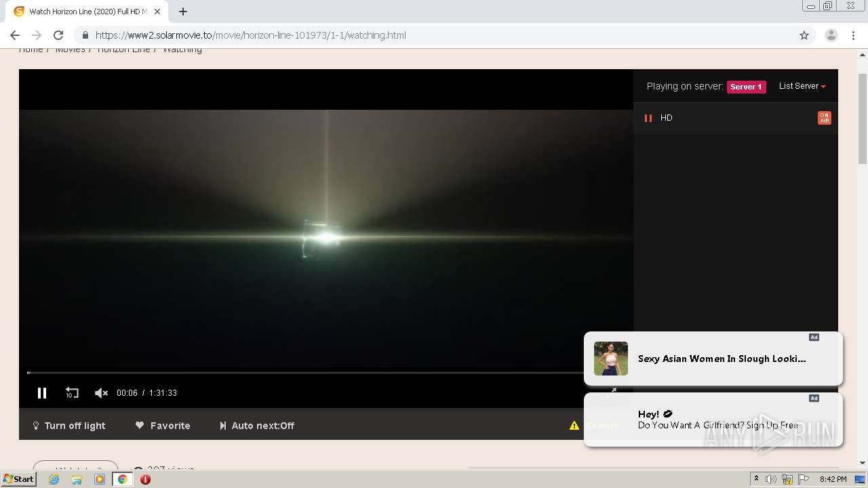Image resolution: width=868 pixels, height=488 pixels.
Task: View site security lock info
Action: pyautogui.click(x=85, y=35)
